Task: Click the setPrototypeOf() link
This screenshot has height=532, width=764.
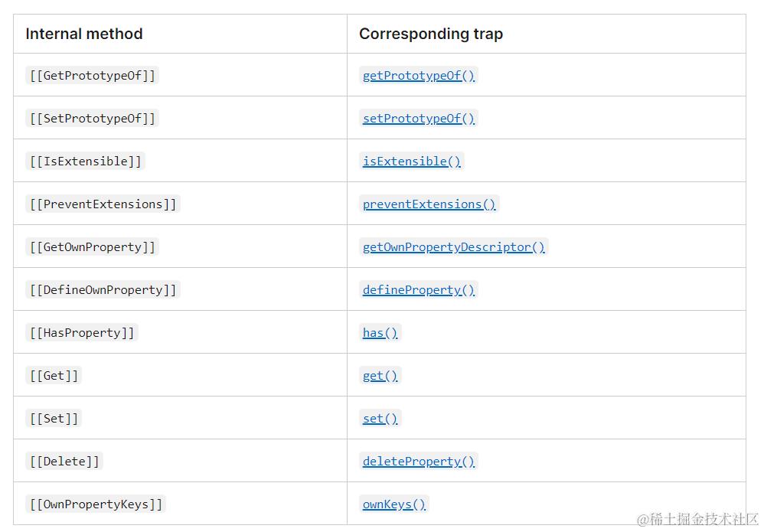Action: [x=418, y=119]
